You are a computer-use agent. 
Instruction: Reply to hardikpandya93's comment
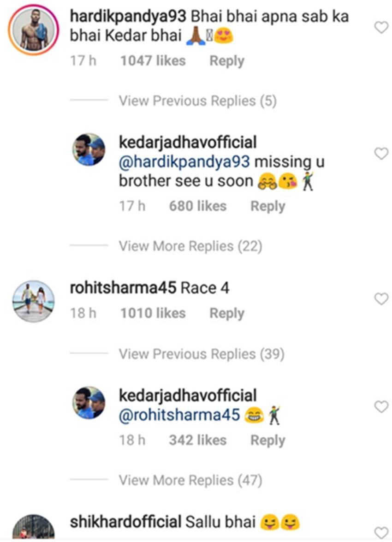pyautogui.click(x=226, y=61)
